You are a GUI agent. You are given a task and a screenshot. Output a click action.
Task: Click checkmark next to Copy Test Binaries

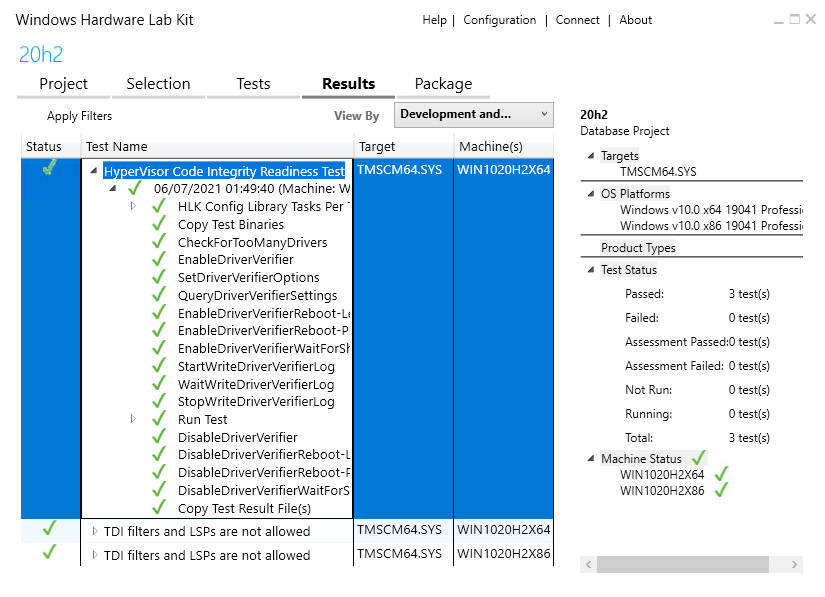(x=159, y=224)
